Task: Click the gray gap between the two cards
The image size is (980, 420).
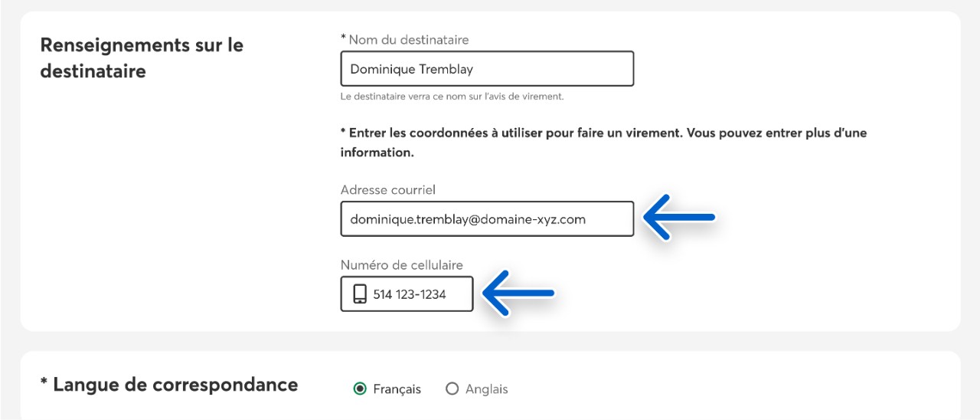Action: (490, 341)
